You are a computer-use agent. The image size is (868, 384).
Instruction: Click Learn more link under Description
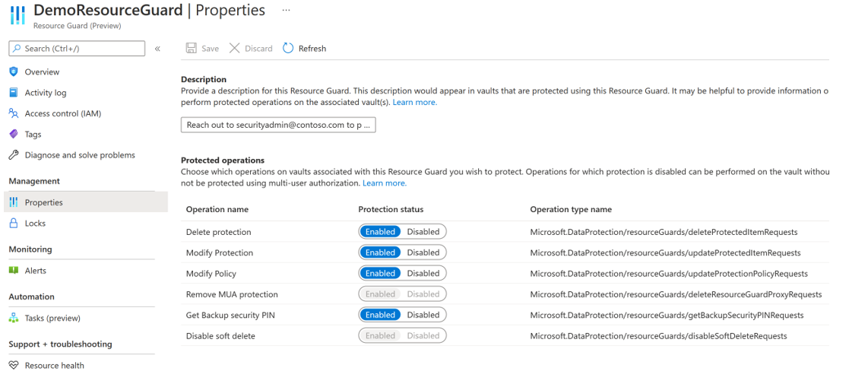(414, 102)
